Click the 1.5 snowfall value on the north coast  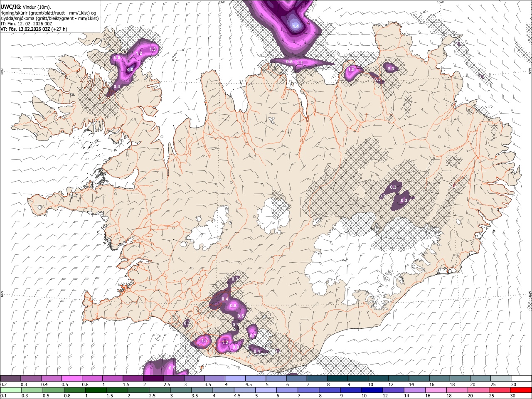tap(352, 69)
